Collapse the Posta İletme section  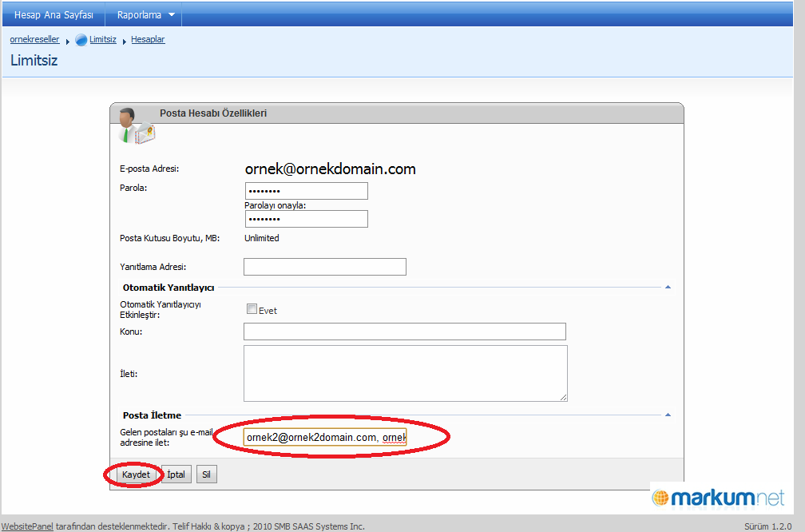coord(668,415)
